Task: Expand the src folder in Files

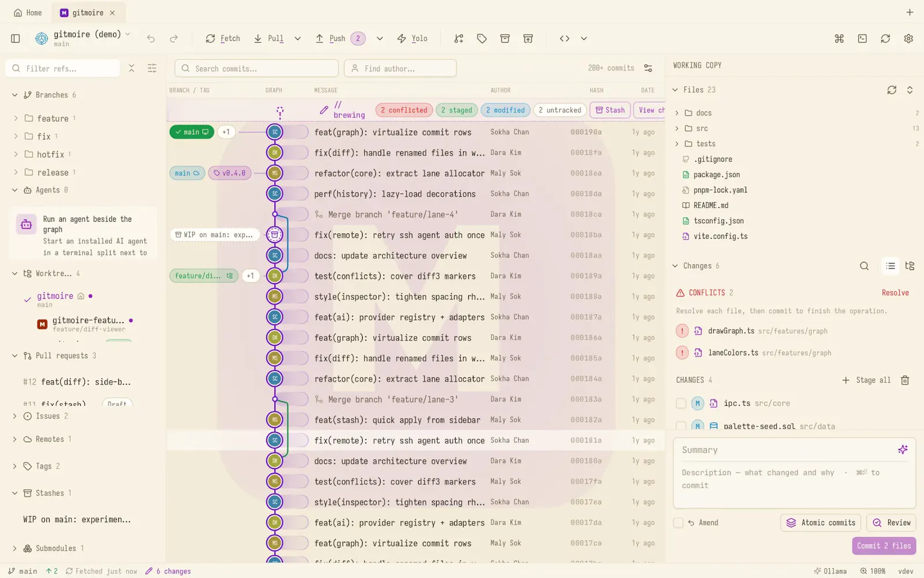Action: (x=677, y=128)
